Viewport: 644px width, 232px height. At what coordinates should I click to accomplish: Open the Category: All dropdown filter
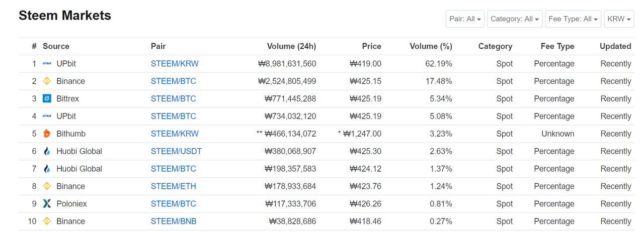click(x=515, y=19)
